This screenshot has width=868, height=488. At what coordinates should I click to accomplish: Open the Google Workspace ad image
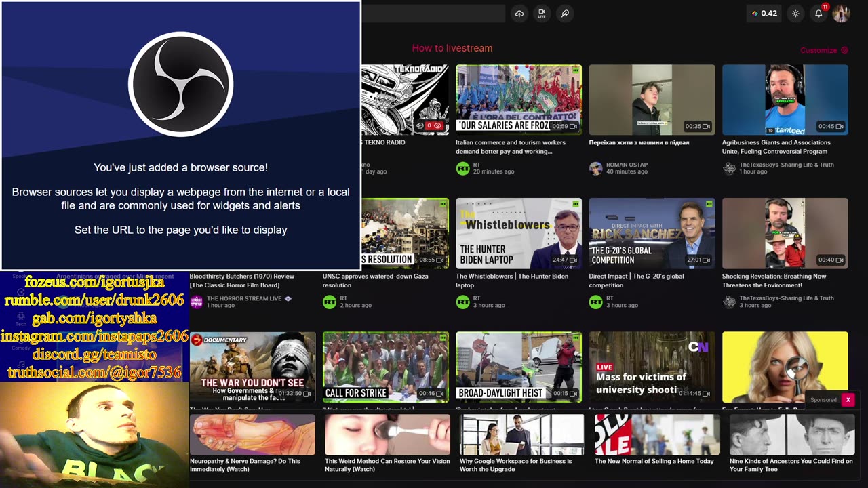tap(522, 434)
